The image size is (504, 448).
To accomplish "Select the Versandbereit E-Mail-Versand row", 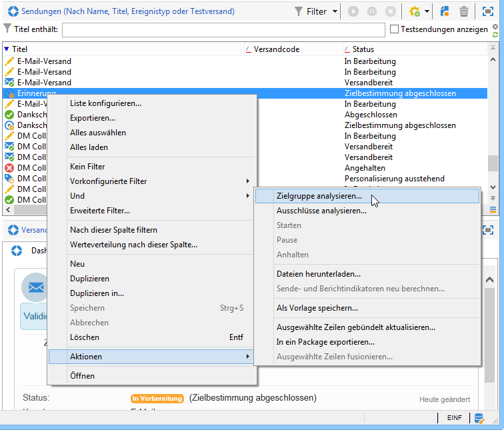I will pyautogui.click(x=245, y=83).
